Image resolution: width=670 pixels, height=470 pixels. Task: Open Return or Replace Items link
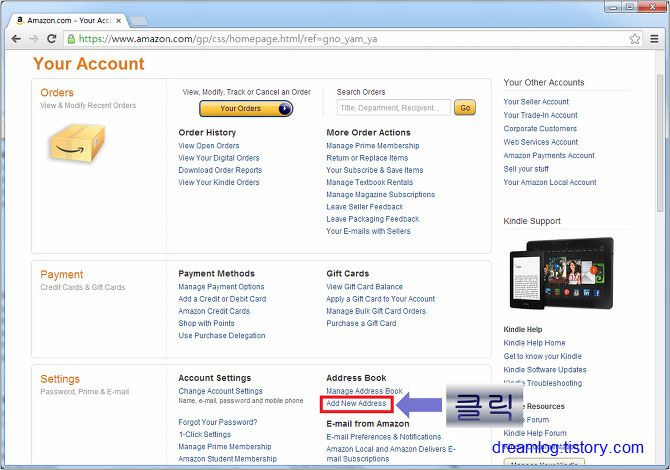click(x=367, y=158)
